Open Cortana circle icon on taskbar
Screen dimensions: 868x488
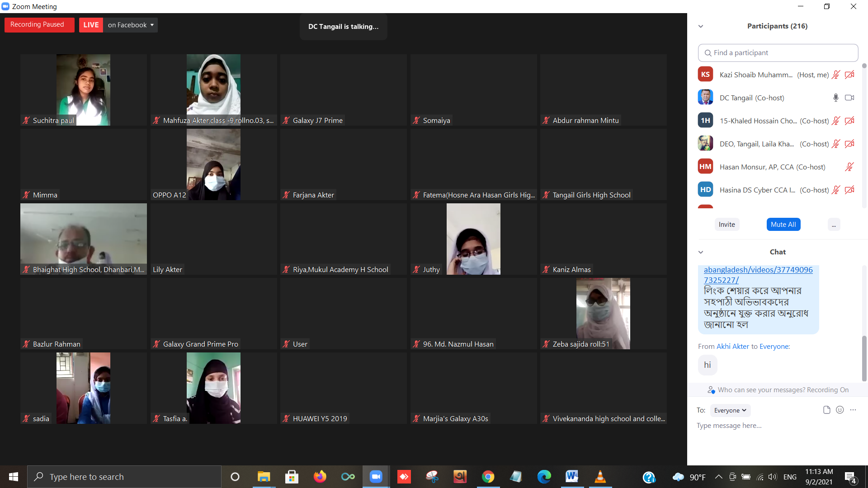pyautogui.click(x=235, y=477)
